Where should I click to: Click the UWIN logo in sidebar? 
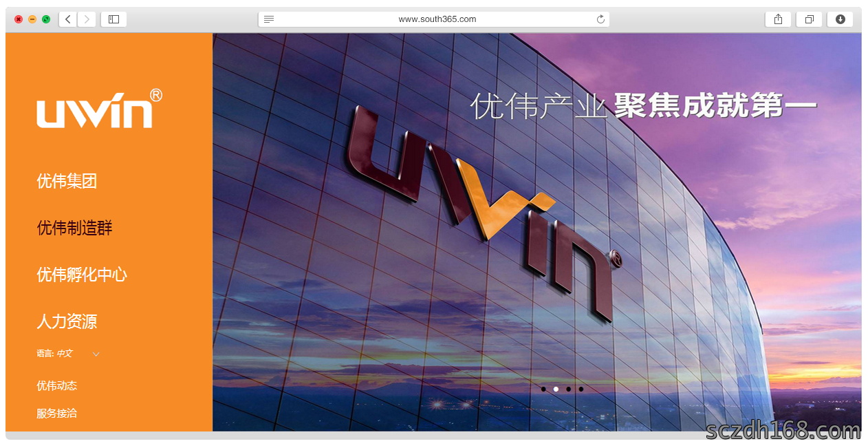pyautogui.click(x=99, y=108)
